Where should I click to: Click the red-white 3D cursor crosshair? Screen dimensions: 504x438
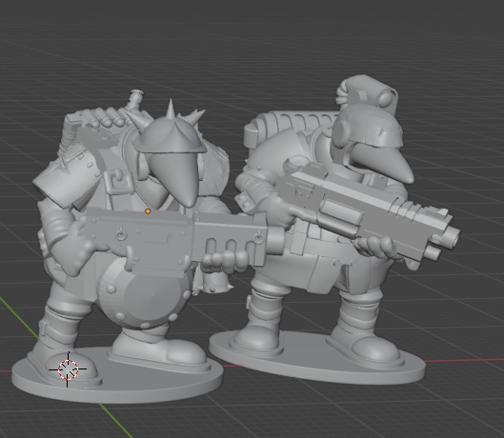68,369
